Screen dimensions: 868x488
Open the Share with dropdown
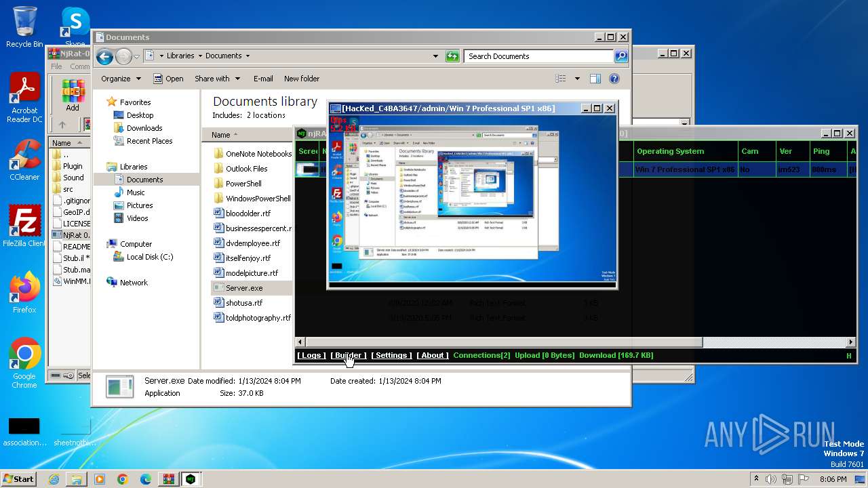tap(217, 79)
